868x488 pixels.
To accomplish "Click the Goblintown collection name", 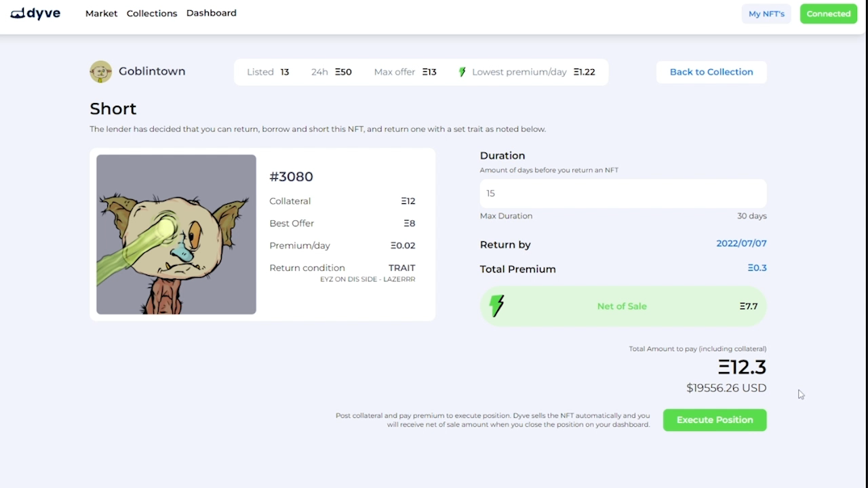I will coord(152,71).
